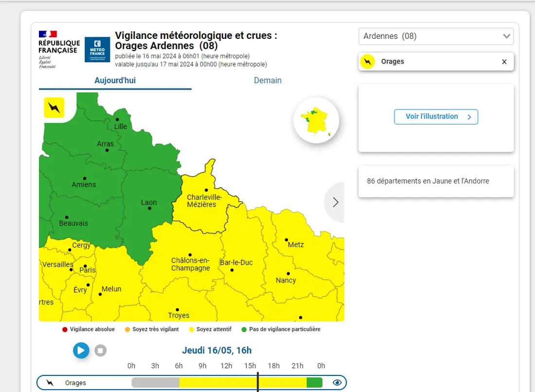Open the Ardennes (08) department dropdown

coord(436,36)
